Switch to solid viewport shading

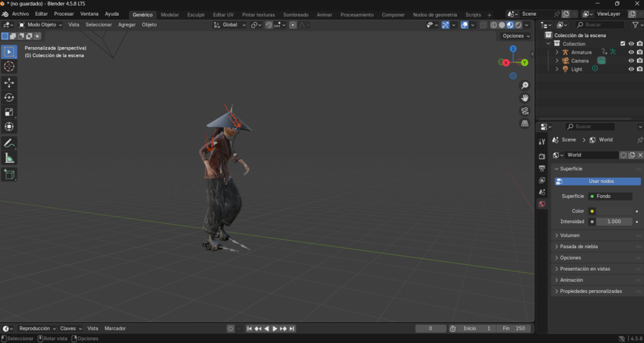pos(502,25)
